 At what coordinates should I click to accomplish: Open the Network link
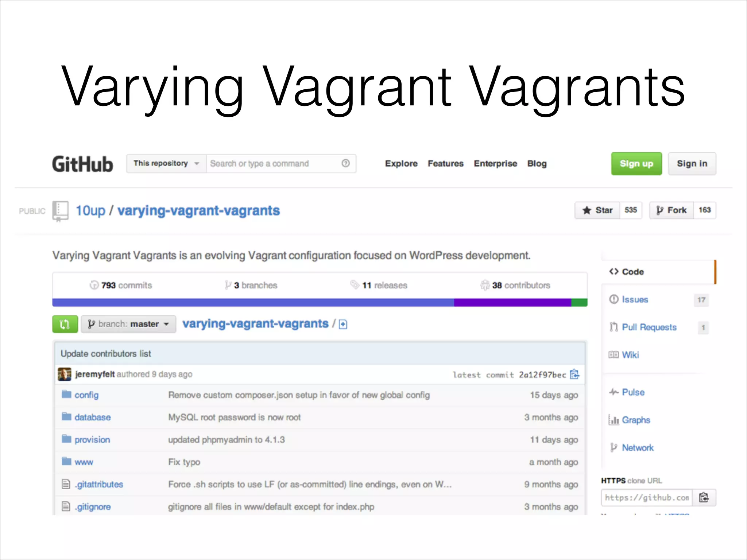pos(638,448)
